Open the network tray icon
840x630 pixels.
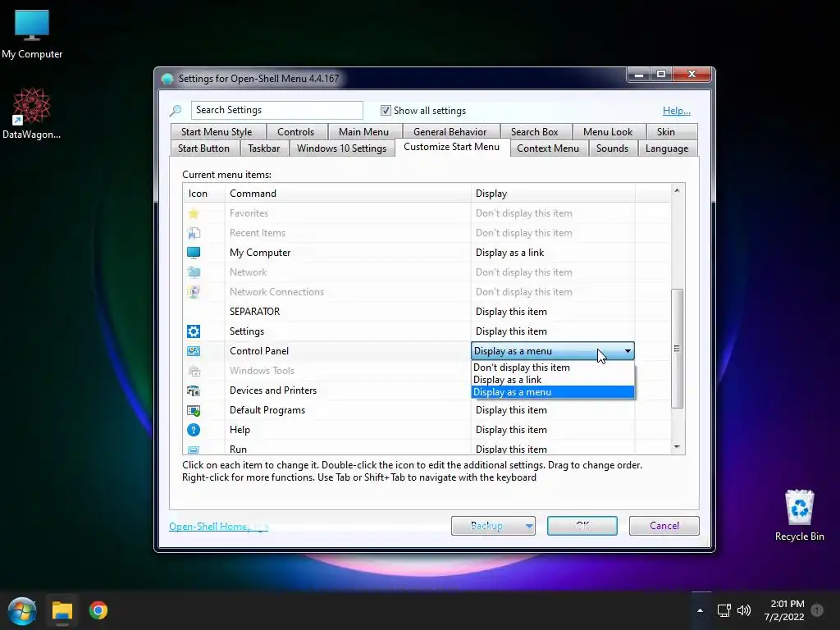724,610
